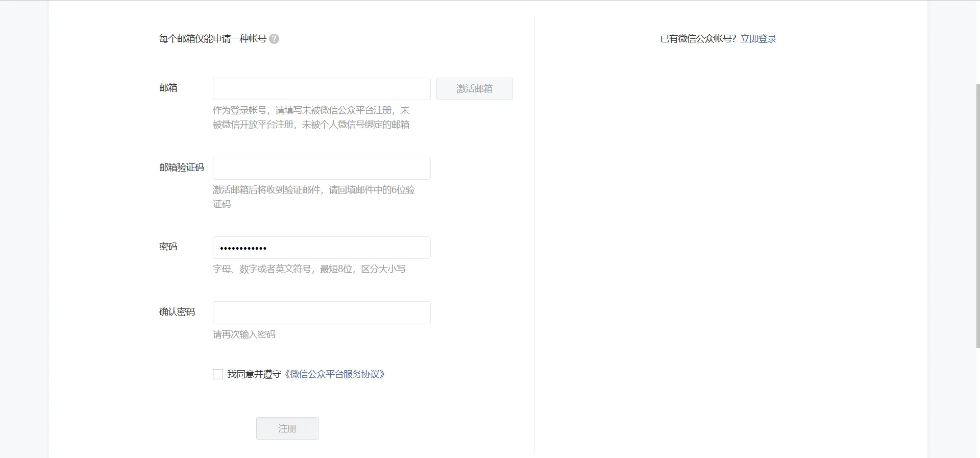Click the vertical page scrollbar
This screenshot has height=458, width=980.
tap(977, 214)
